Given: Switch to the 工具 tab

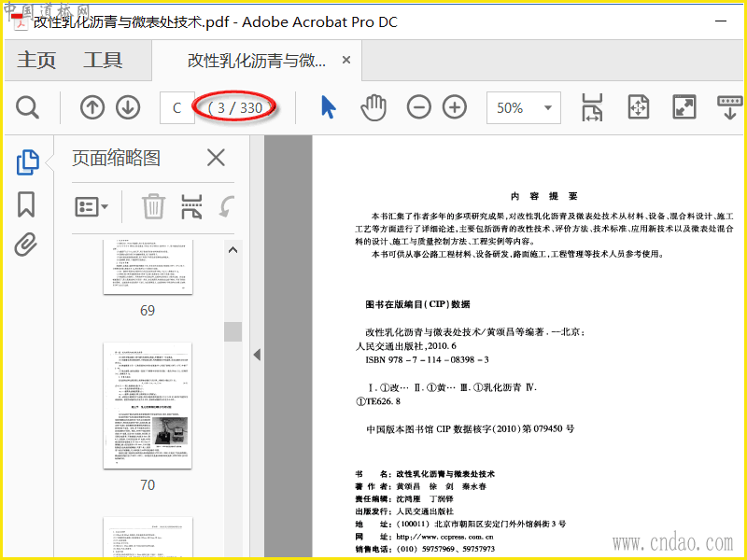Looking at the screenshot, I should click(x=103, y=61).
